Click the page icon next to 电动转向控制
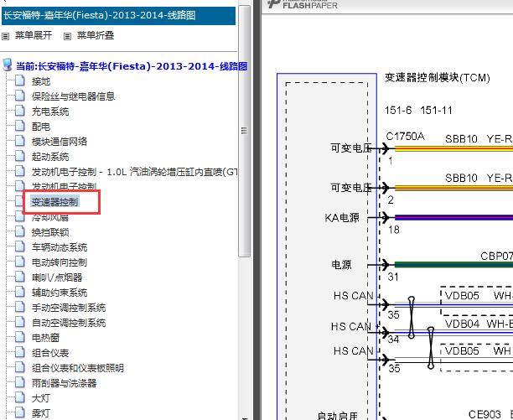Viewport: 513px width, 420px height. pos(20,262)
